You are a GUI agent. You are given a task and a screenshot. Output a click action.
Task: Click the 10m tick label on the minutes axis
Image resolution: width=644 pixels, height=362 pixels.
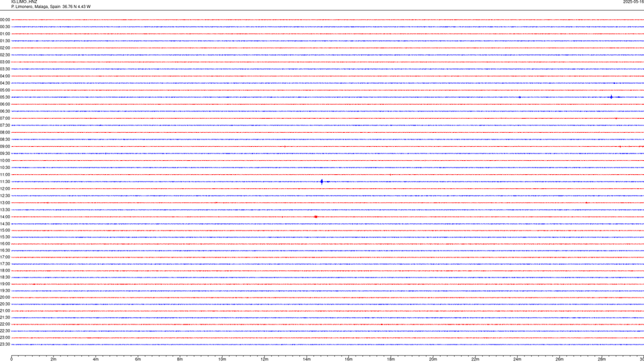pyautogui.click(x=222, y=359)
